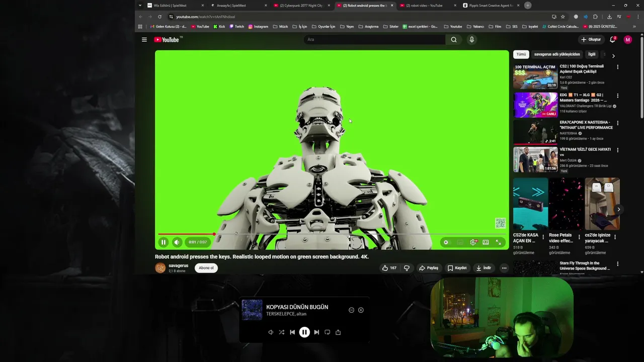Like the video with thumbs up

tap(389, 268)
